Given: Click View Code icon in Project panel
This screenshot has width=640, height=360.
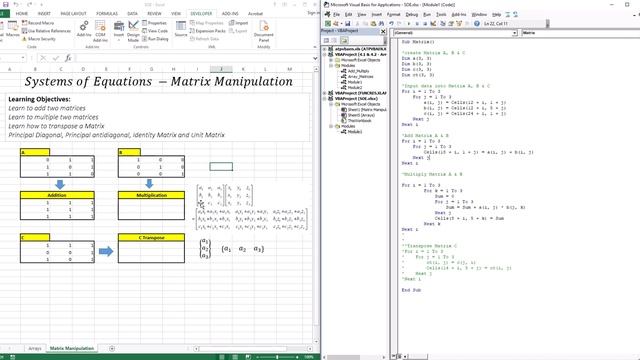Looking at the screenshot, I should pos(326,40).
